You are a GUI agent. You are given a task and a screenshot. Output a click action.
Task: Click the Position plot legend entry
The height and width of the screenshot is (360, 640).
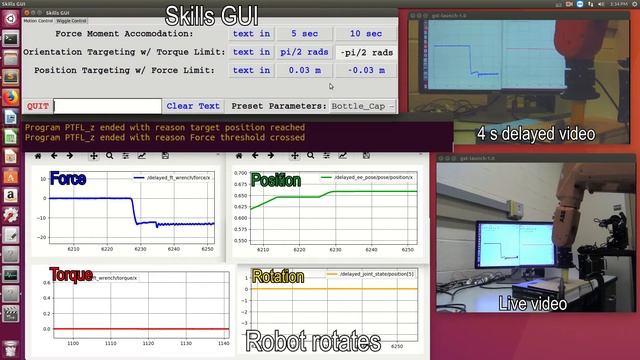(x=367, y=178)
